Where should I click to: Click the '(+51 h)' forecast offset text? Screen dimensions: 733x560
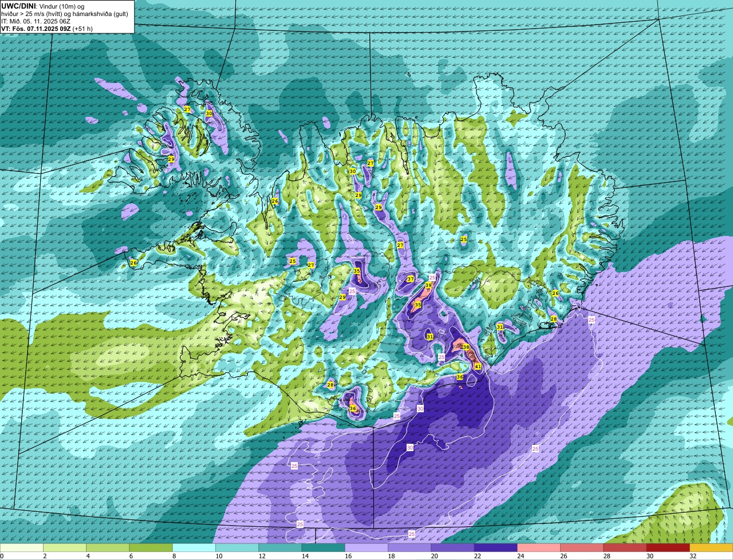pyautogui.click(x=82, y=29)
